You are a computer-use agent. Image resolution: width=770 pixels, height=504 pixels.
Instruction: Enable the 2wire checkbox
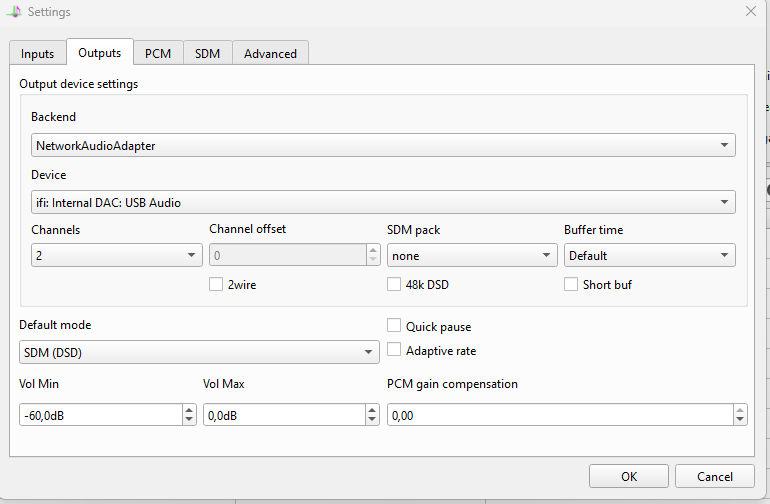point(216,284)
